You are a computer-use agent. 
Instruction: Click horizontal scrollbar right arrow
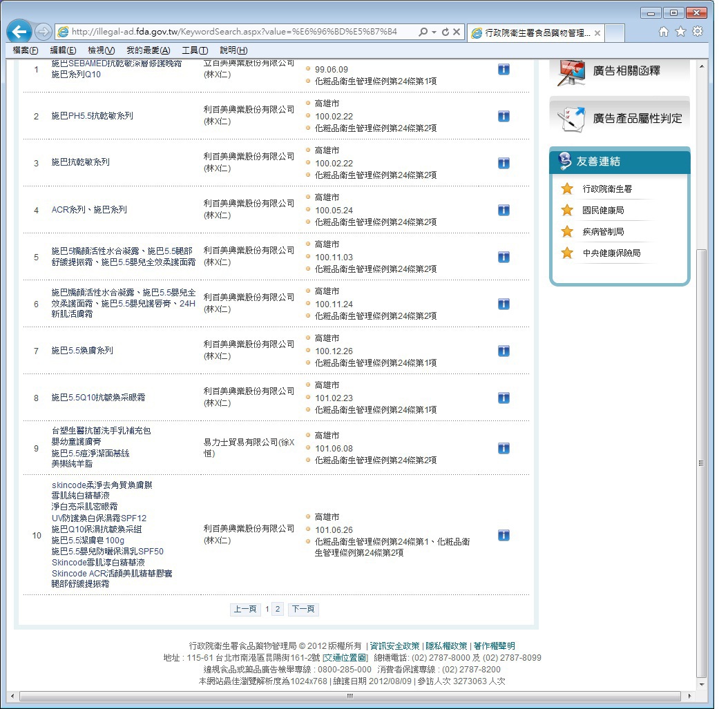point(689,696)
